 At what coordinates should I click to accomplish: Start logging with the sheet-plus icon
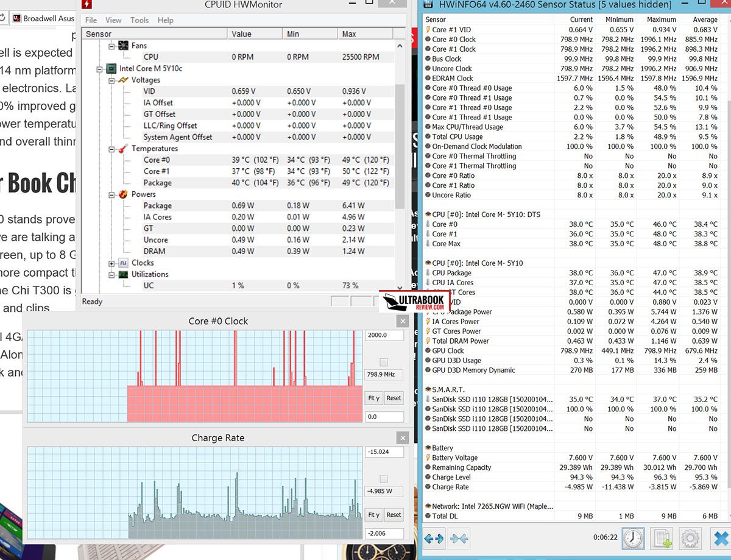662,539
